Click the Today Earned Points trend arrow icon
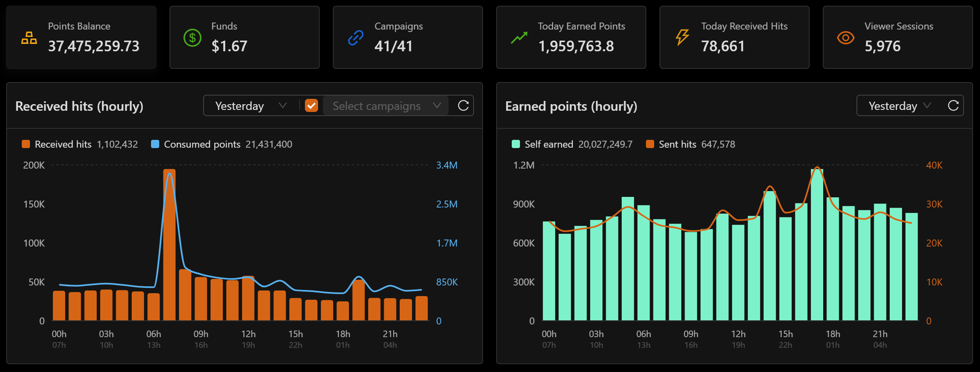Image resolution: width=980 pixels, height=372 pixels. (x=519, y=38)
